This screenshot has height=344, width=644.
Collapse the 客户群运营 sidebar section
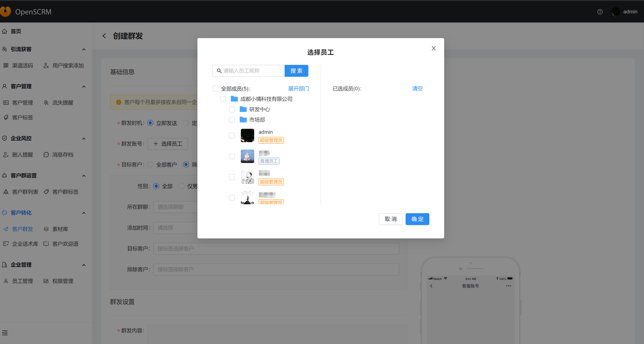pyautogui.click(x=84, y=176)
